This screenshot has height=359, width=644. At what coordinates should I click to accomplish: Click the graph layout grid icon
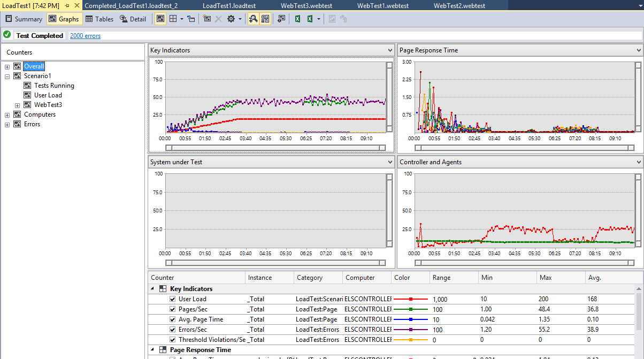[x=173, y=19]
